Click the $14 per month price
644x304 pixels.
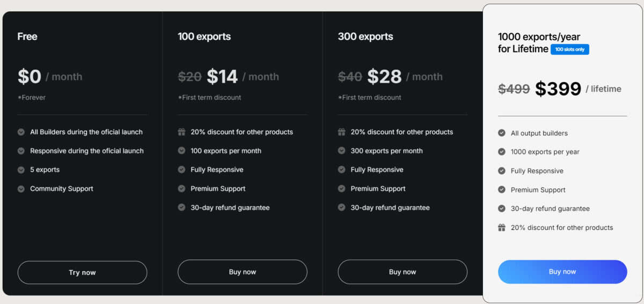[222, 77]
